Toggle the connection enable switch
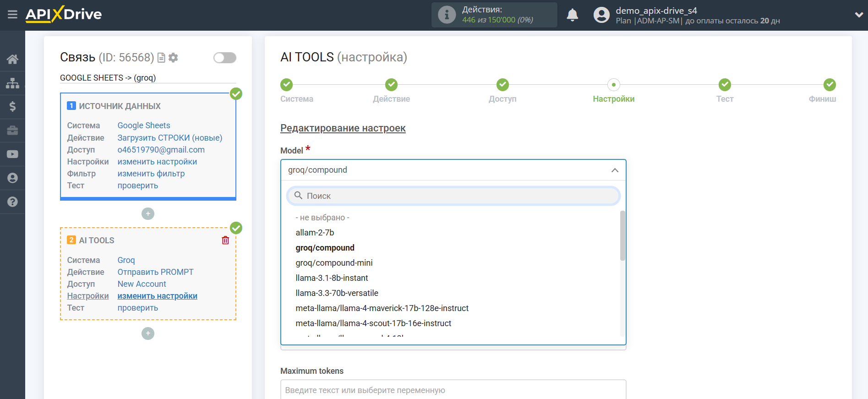The width and height of the screenshot is (868, 399). pyautogui.click(x=224, y=58)
